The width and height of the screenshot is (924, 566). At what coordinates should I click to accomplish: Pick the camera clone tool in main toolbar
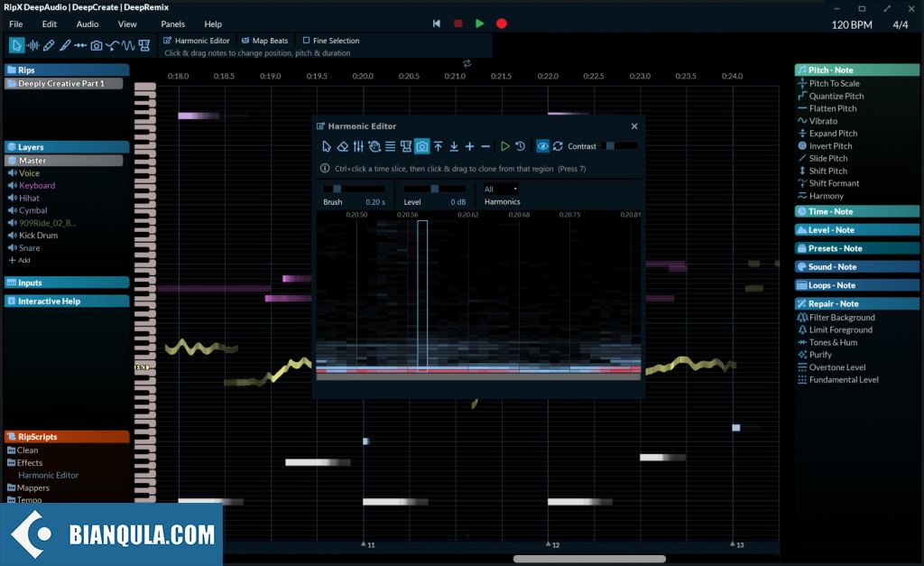pos(96,45)
